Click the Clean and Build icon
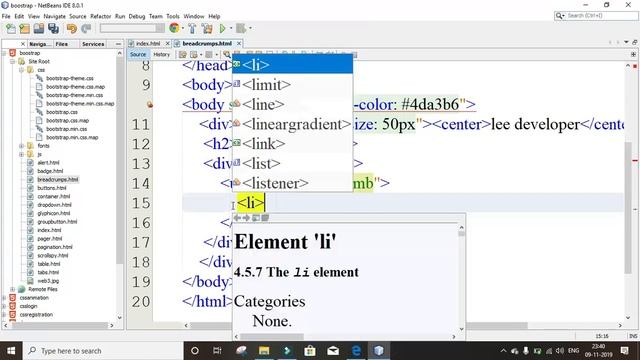 click(207, 29)
